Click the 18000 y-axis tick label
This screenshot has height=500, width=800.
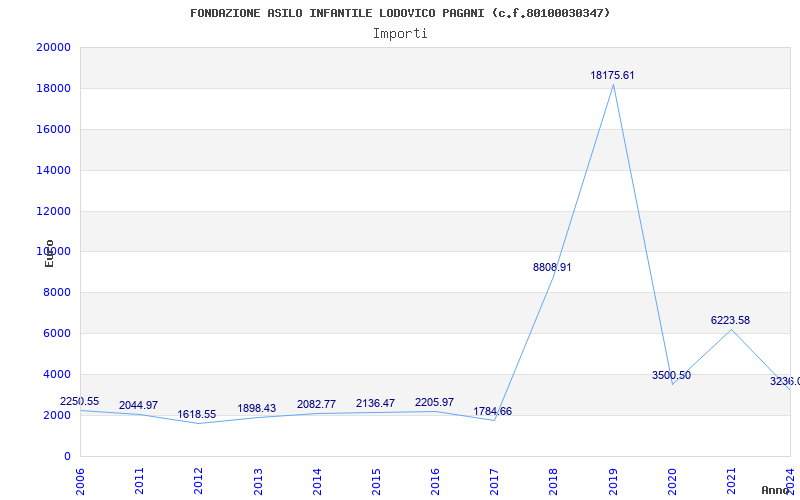click(x=53, y=88)
